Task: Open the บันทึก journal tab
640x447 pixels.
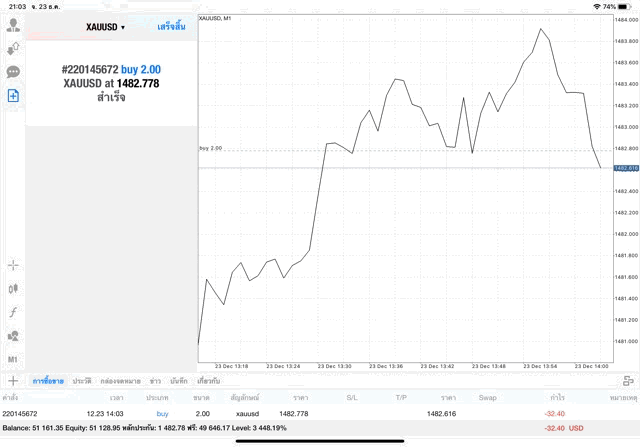Action: coord(179,381)
